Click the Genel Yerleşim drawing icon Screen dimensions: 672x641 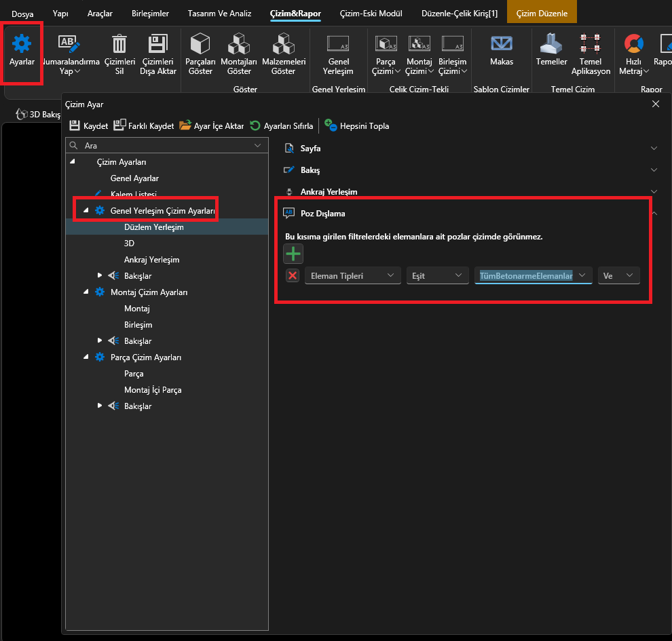tap(338, 45)
